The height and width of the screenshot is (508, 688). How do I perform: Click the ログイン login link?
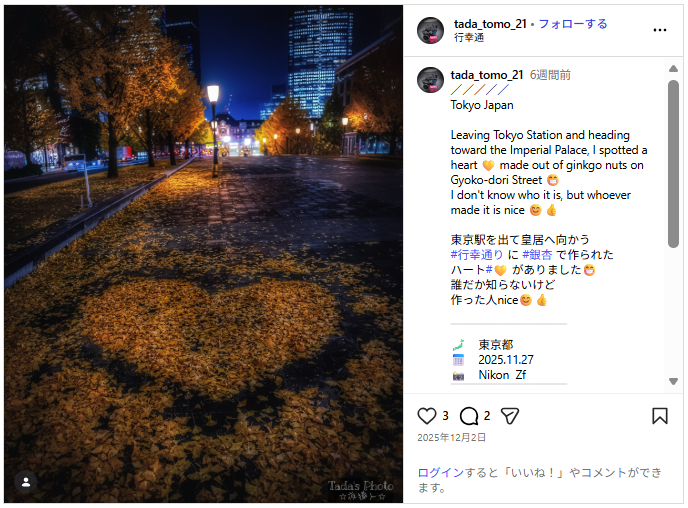click(x=441, y=472)
